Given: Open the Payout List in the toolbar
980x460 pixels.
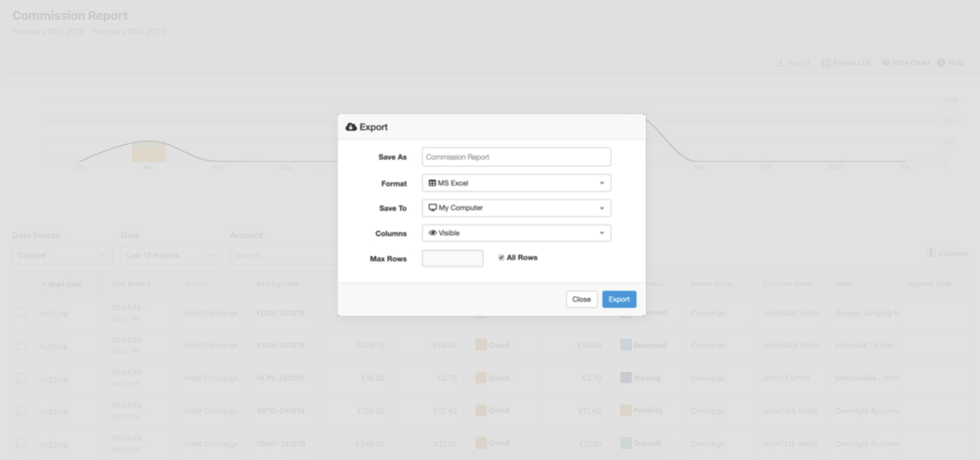Looking at the screenshot, I should [846, 62].
